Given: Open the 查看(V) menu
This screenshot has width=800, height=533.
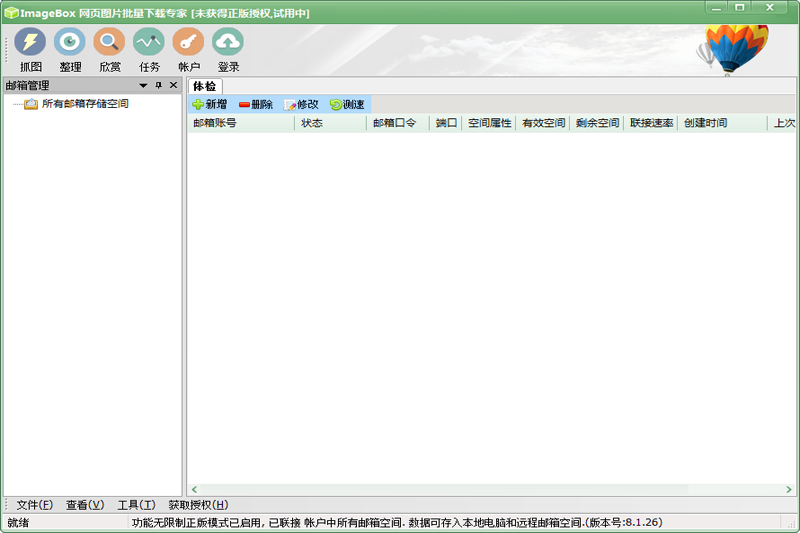Looking at the screenshot, I should [x=85, y=505].
